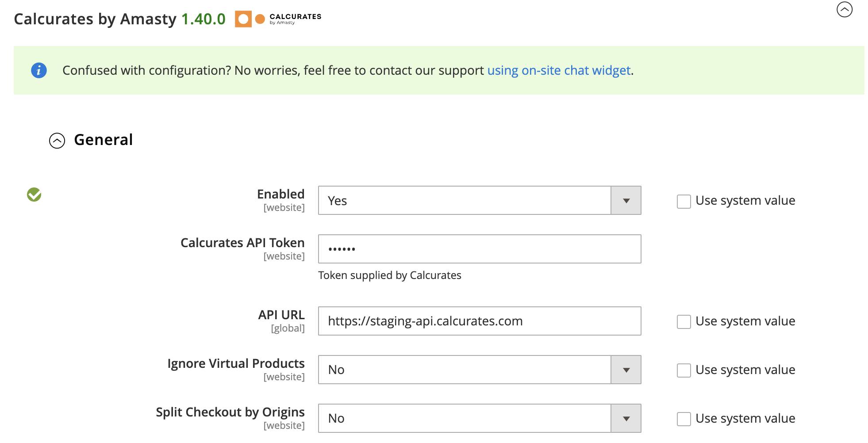The width and height of the screenshot is (868, 443).
Task: Open the Ignore Virtual Products dropdown
Action: tap(480, 370)
